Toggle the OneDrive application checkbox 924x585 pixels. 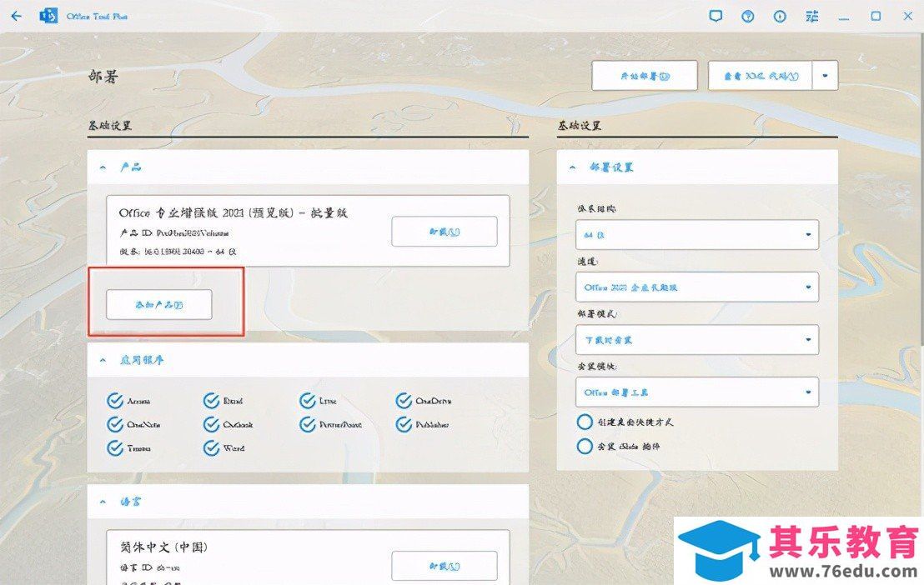click(404, 401)
